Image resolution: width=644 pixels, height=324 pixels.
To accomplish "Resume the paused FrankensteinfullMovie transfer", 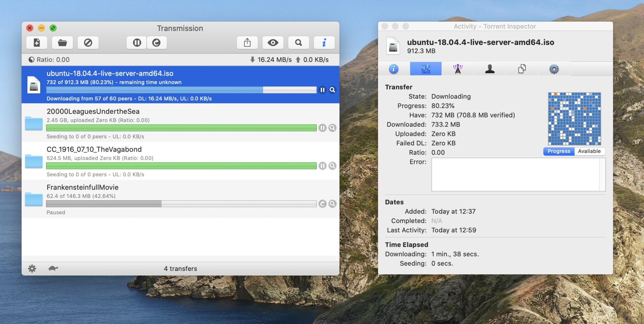I will 322,204.
